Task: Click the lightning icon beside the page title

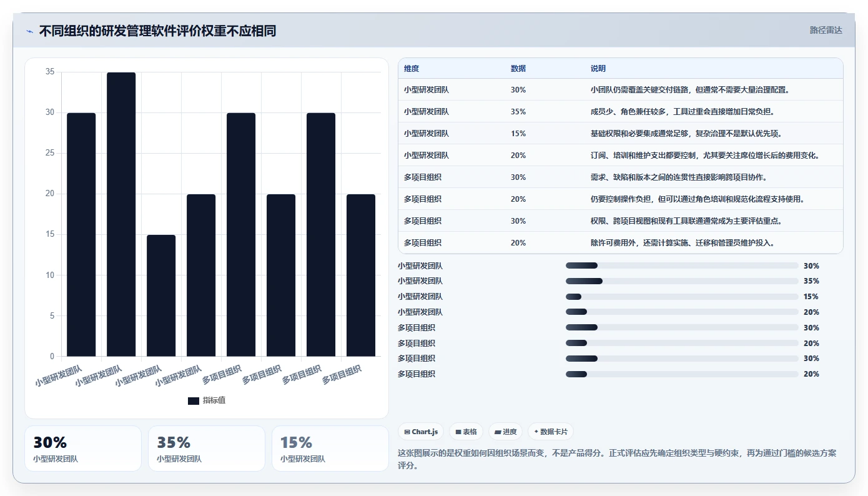Action: coord(29,31)
